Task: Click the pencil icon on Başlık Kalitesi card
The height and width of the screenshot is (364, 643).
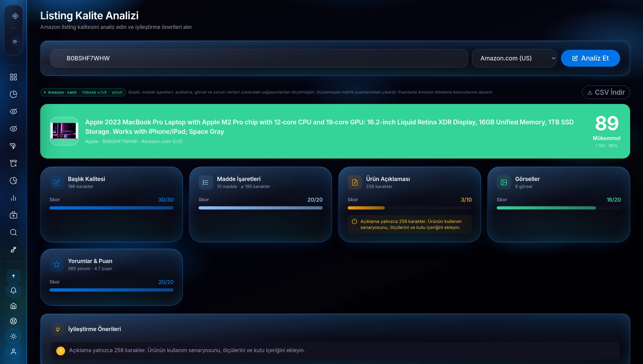Action: click(57, 182)
